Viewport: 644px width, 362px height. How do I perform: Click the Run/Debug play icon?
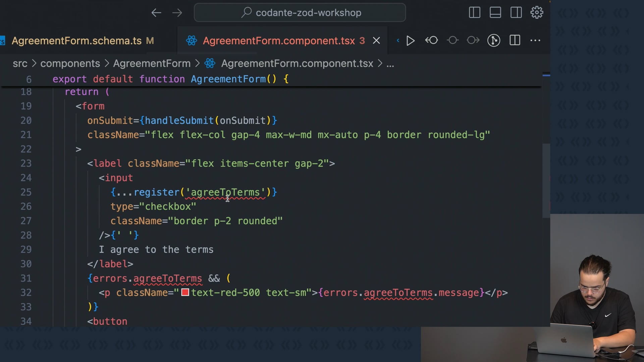pyautogui.click(x=410, y=41)
